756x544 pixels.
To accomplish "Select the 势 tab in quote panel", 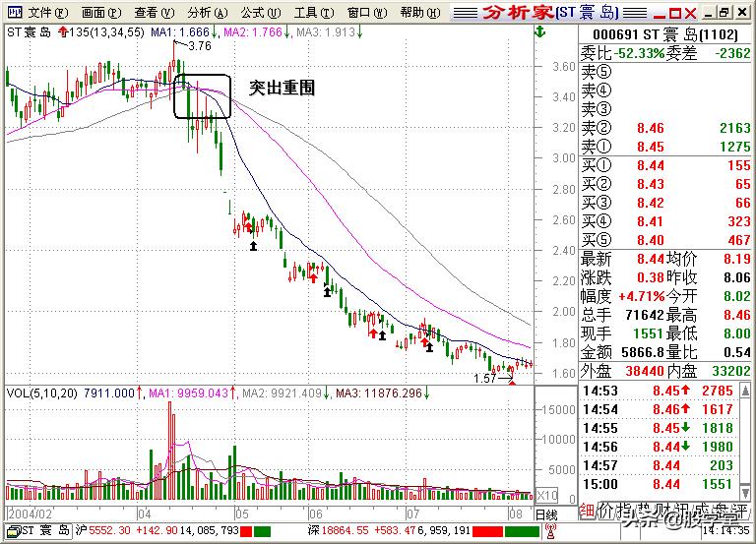I will (645, 512).
